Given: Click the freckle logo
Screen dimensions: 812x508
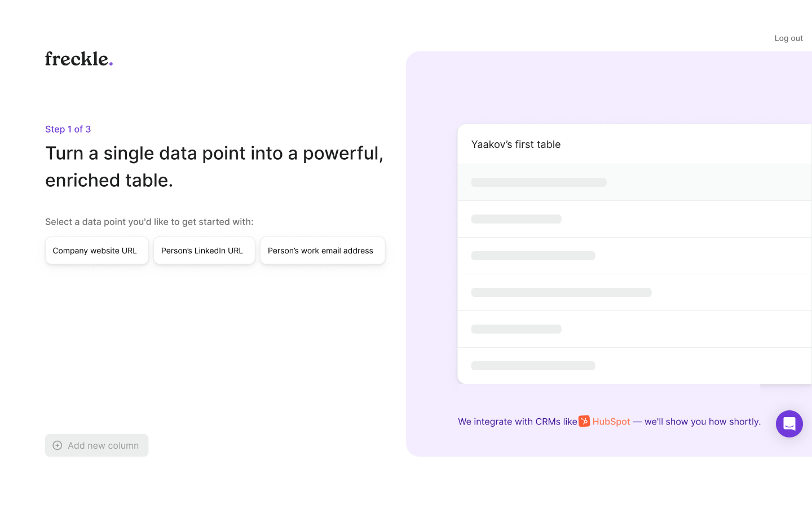Looking at the screenshot, I should click(79, 59).
